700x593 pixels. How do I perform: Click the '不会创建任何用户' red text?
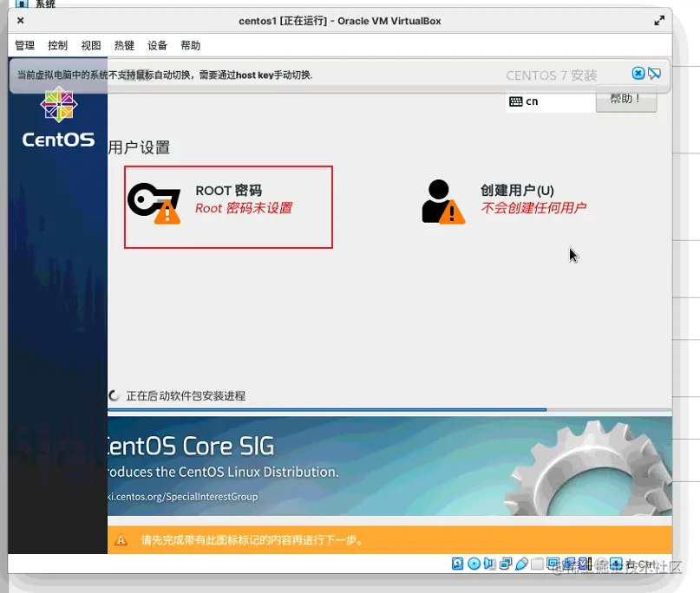tap(533, 207)
